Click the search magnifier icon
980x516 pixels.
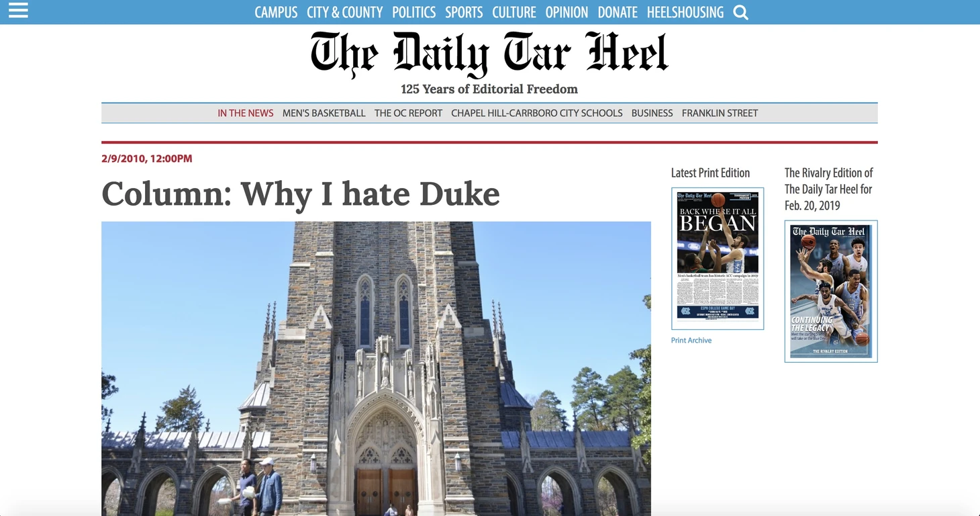coord(740,13)
